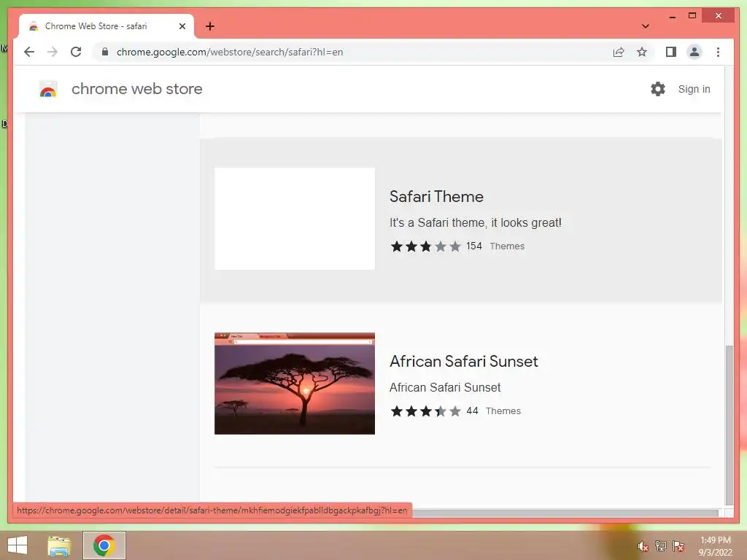Click African Safari Sunset star rating
This screenshot has width=747, height=560.
click(x=425, y=411)
